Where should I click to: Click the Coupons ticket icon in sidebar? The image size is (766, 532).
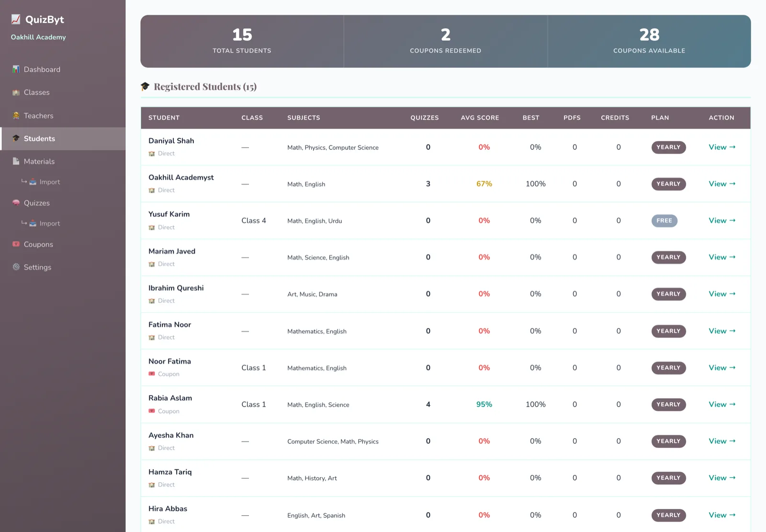coord(16,244)
